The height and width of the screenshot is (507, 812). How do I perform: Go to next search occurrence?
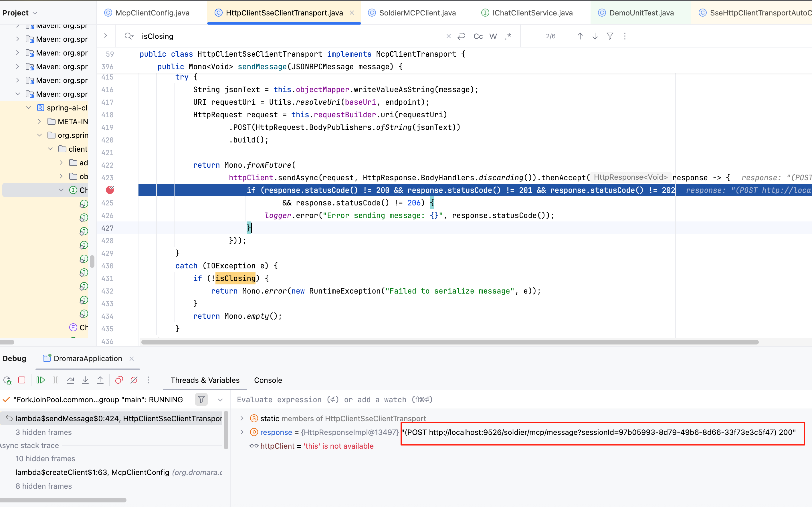[x=595, y=36]
